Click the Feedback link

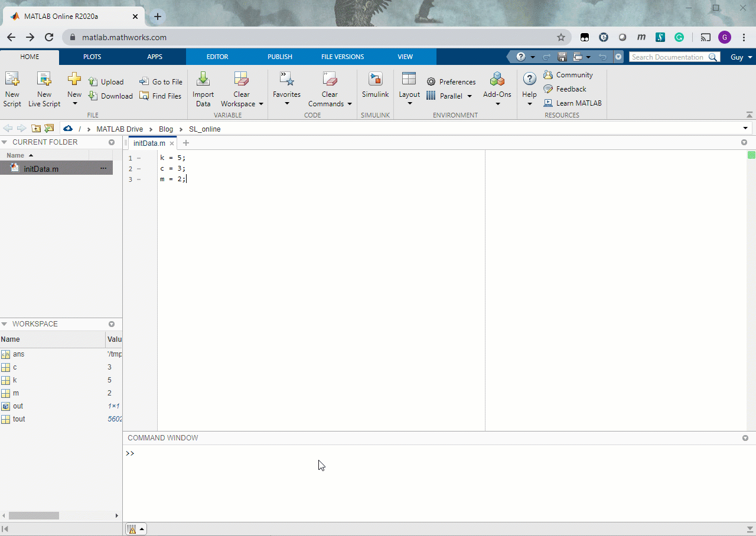click(x=571, y=89)
